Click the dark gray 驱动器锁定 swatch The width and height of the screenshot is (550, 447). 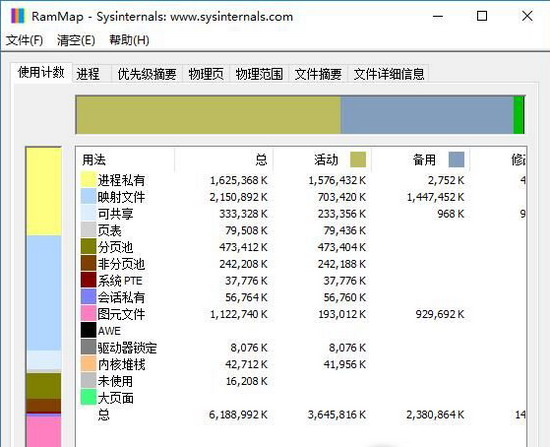point(88,347)
